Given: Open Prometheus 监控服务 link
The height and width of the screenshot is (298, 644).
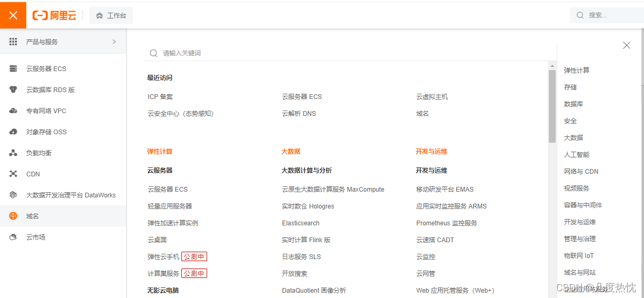Looking at the screenshot, I should click(x=447, y=223).
